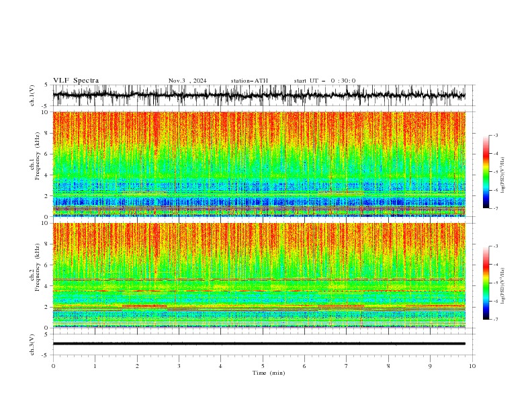Click tick label 6 on the Time axis

pyautogui.click(x=304, y=366)
